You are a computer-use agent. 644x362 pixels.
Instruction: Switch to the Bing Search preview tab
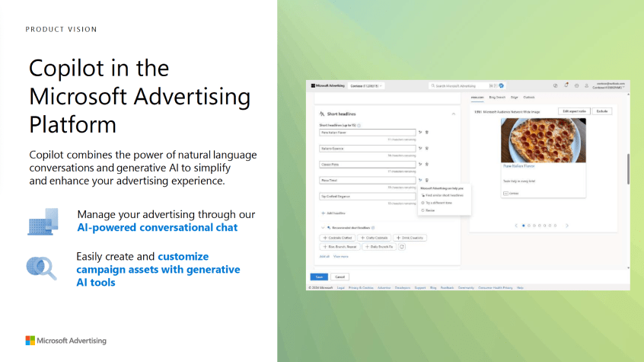497,98
